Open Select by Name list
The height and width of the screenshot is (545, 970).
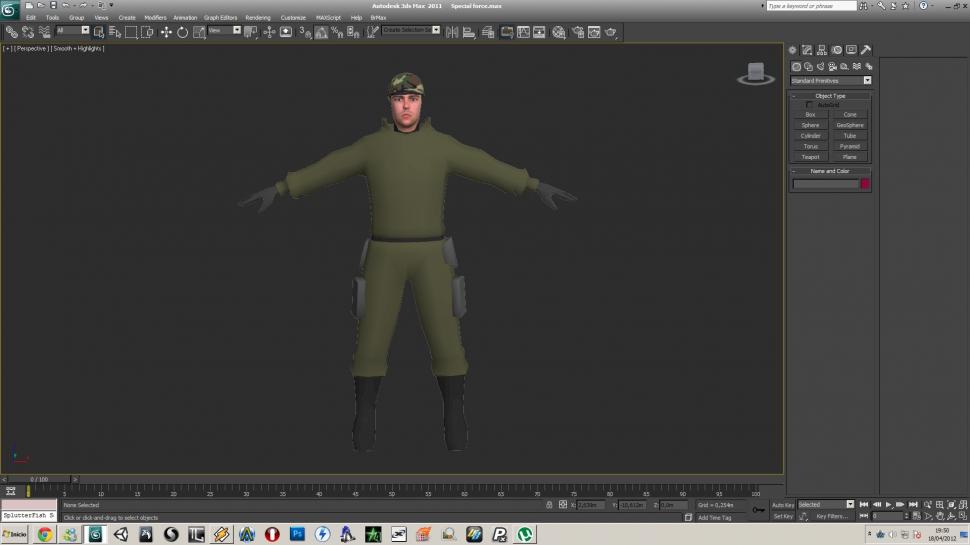click(x=115, y=32)
